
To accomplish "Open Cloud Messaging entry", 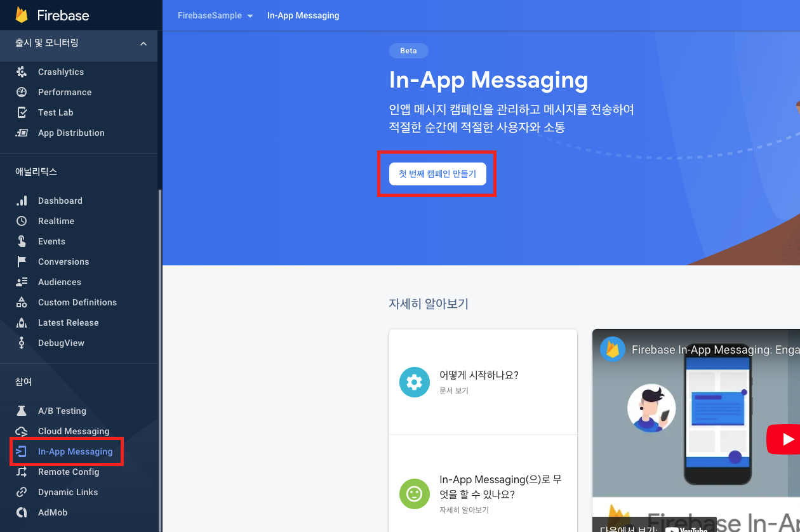I will pyautogui.click(x=74, y=431).
